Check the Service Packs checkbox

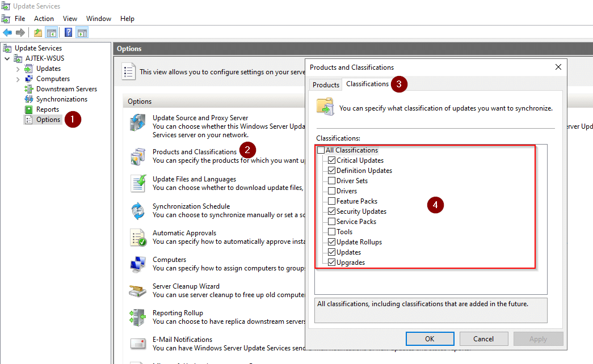point(331,222)
